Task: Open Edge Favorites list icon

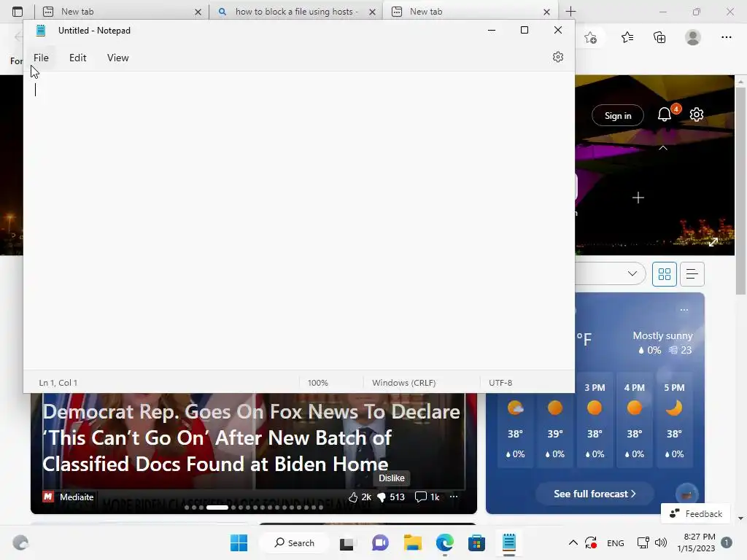Action: click(x=627, y=37)
